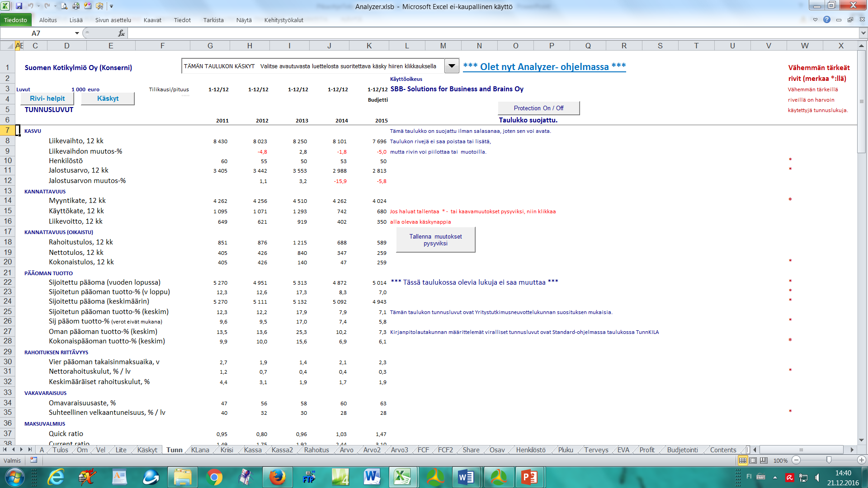Click the Käskyt button
The height and width of the screenshot is (488, 868).
(x=108, y=99)
